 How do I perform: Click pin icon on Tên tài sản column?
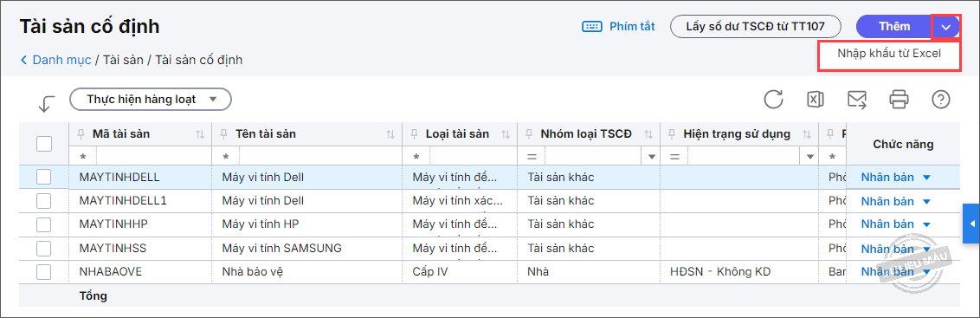click(224, 134)
